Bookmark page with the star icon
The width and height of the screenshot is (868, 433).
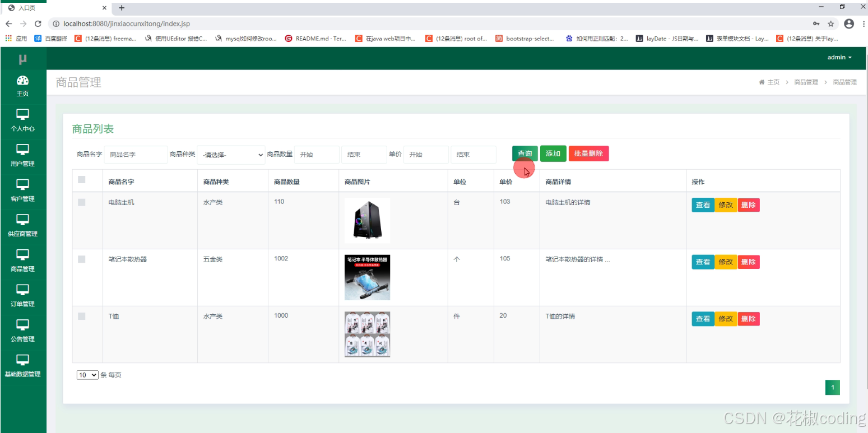point(831,24)
